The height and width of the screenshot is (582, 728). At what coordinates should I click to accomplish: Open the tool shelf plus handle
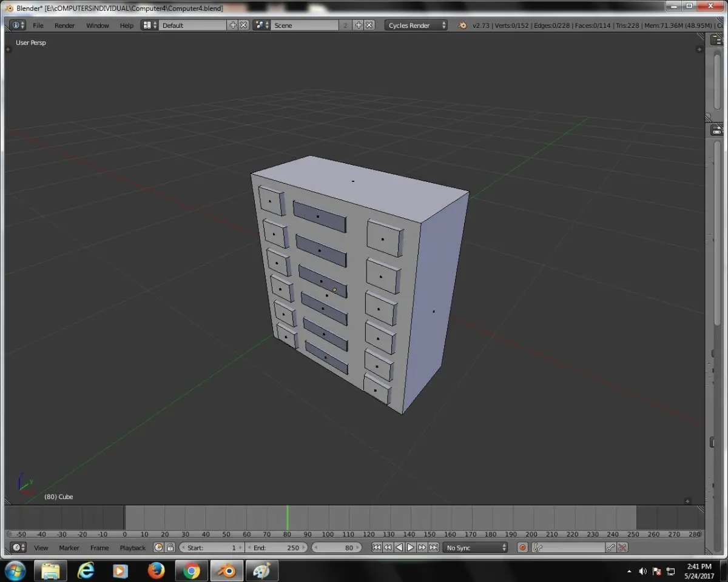(8, 50)
